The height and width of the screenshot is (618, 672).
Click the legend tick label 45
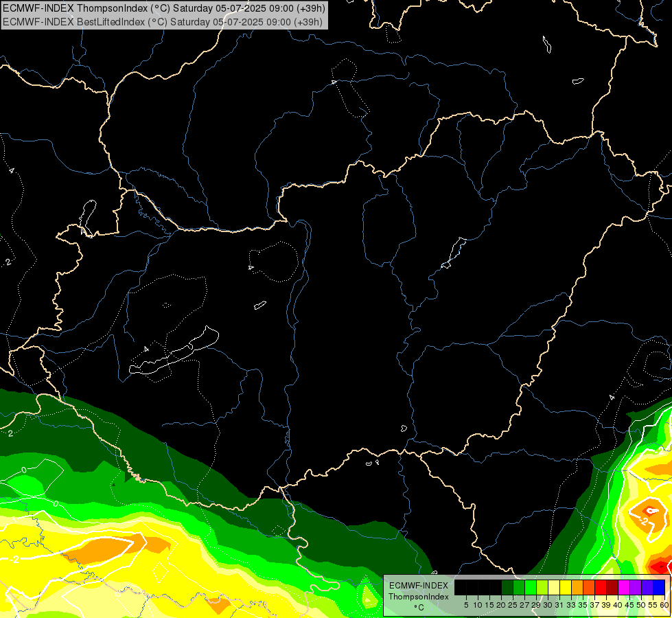[x=630, y=605]
